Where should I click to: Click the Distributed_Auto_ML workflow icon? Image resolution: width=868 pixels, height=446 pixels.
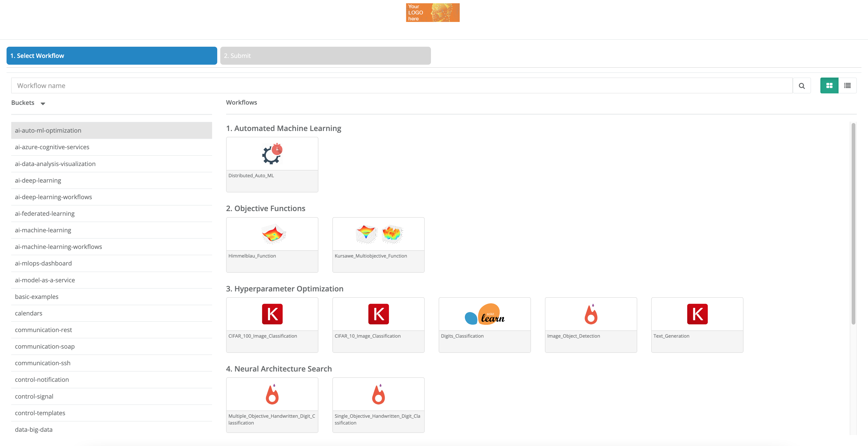(x=272, y=154)
